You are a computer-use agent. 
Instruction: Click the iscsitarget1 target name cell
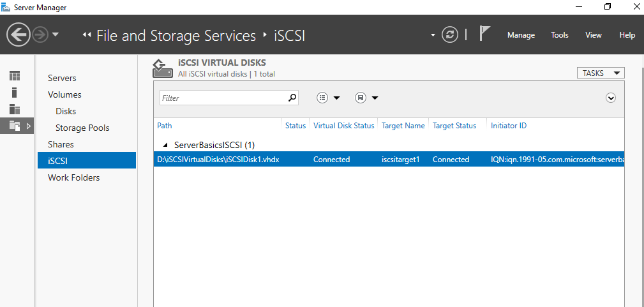tap(400, 160)
